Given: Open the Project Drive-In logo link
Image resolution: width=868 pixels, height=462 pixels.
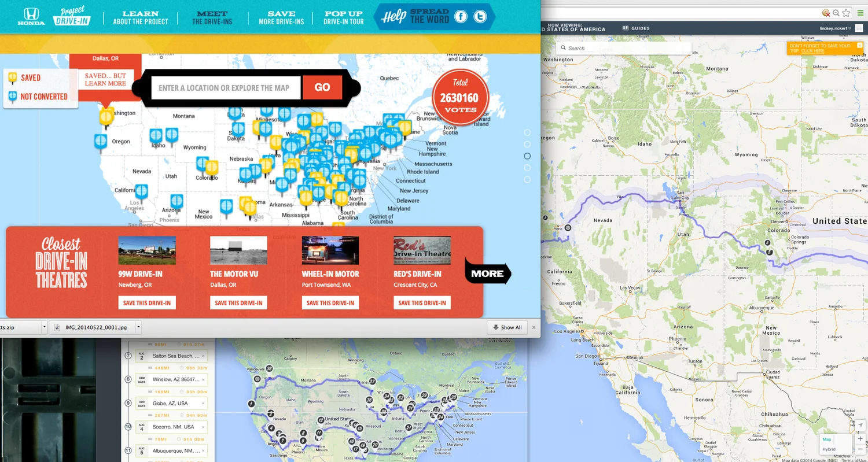Looking at the screenshot, I should coord(72,16).
